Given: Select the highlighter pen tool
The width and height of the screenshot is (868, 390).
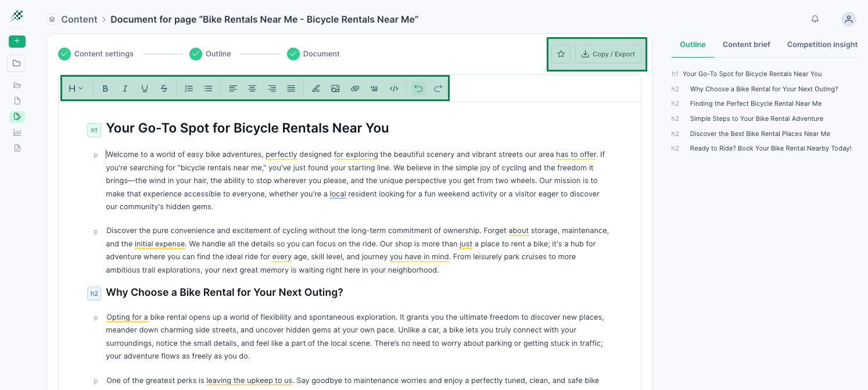Looking at the screenshot, I should (x=316, y=88).
